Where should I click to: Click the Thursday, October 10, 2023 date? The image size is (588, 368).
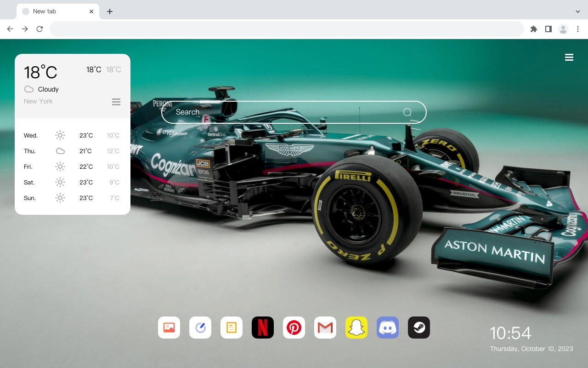(x=531, y=349)
